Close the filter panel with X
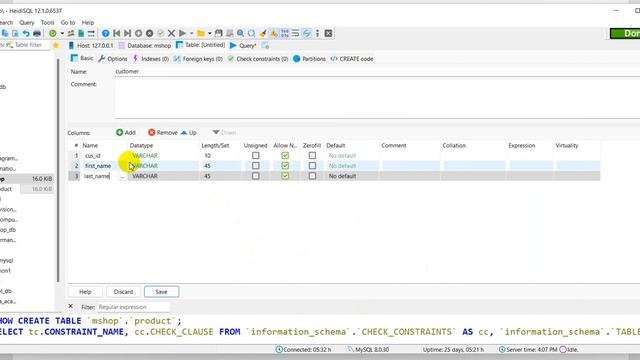 pos(71,306)
